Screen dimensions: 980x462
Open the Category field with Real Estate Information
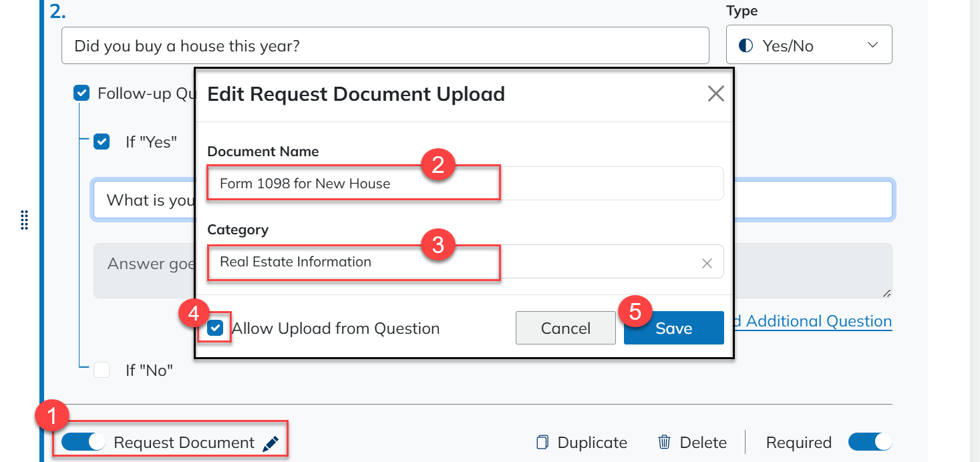(454, 262)
